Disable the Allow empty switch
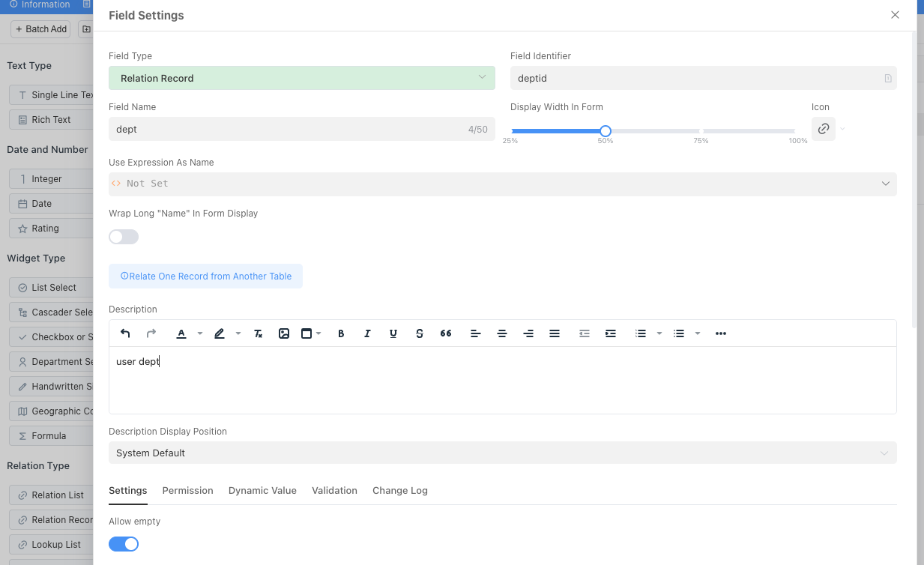This screenshot has height=565, width=924. click(x=124, y=544)
